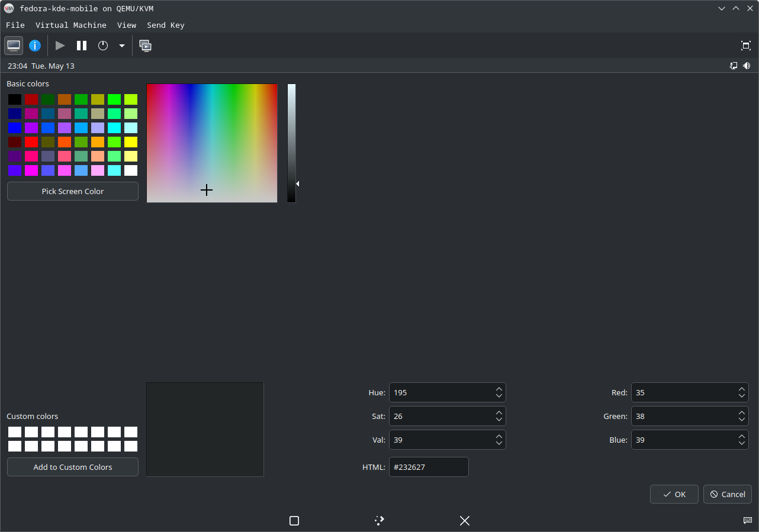This screenshot has width=759, height=532.
Task: Click the luminance value slider strip
Action: (291, 143)
